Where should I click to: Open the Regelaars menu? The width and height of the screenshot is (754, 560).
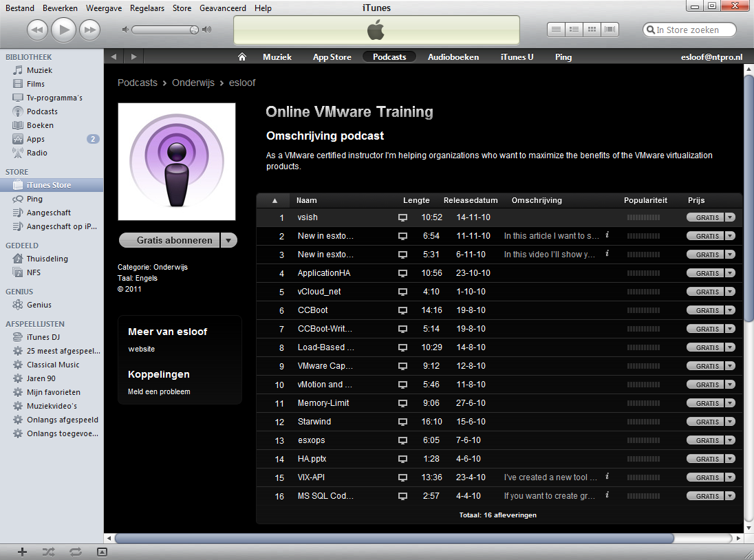point(147,8)
